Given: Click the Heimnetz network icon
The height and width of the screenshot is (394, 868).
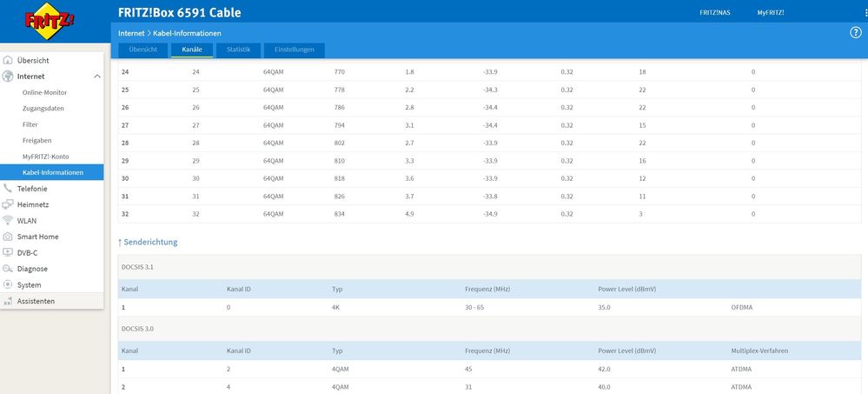Looking at the screenshot, I should (8, 204).
